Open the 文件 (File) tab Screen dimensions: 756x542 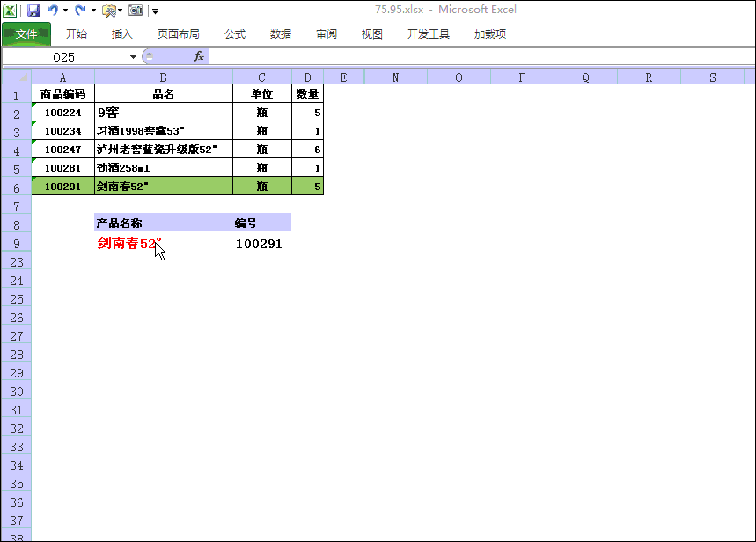coord(26,33)
